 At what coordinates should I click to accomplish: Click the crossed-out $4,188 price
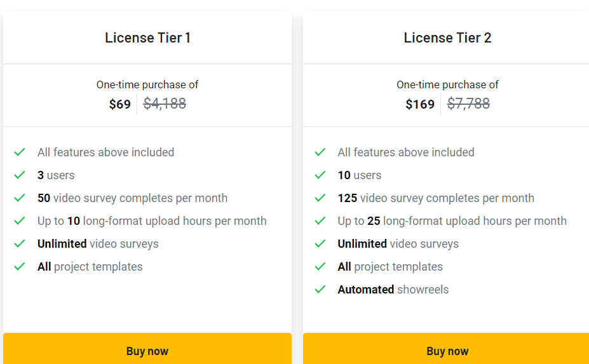(x=165, y=104)
